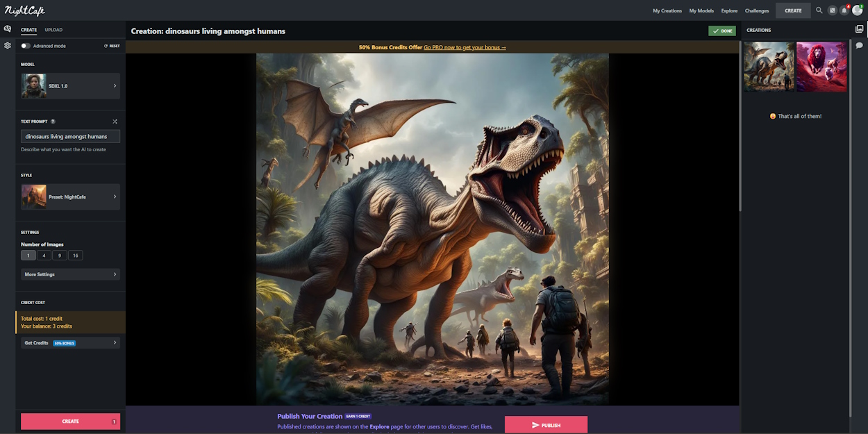
Task: Select 16 as number of images
Action: (75, 255)
